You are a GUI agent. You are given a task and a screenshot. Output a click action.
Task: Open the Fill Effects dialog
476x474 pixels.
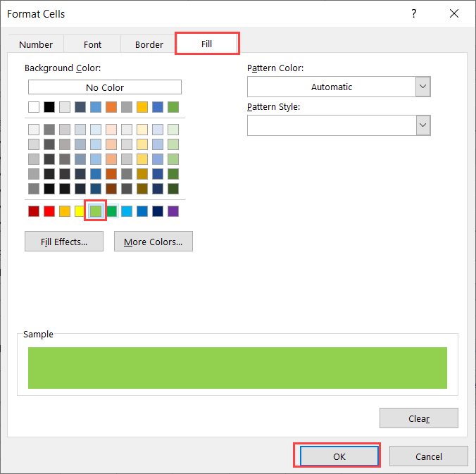[x=64, y=242]
